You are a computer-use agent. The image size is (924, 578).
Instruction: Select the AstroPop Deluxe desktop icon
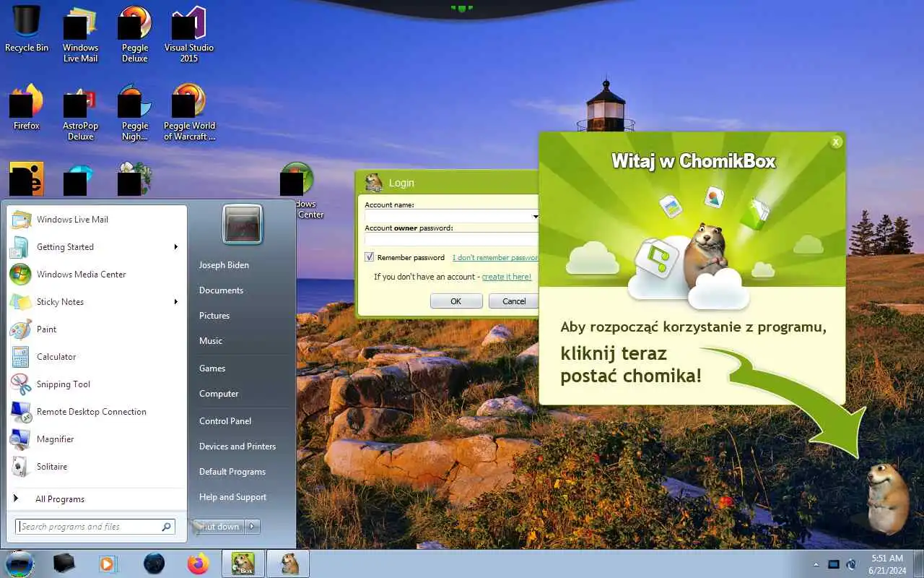point(80,113)
